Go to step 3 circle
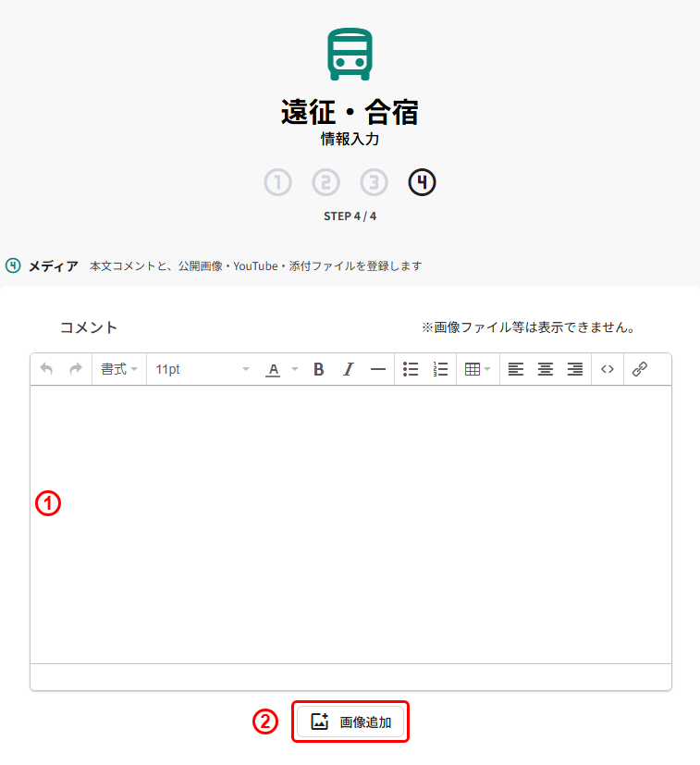Viewport: 700px width, 765px height. click(375, 182)
